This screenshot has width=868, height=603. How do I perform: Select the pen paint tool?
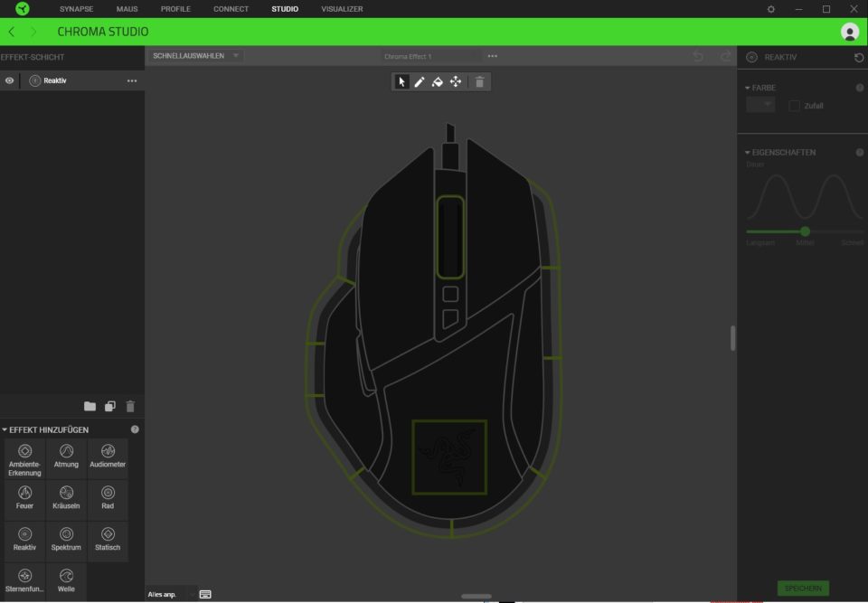[x=420, y=82]
